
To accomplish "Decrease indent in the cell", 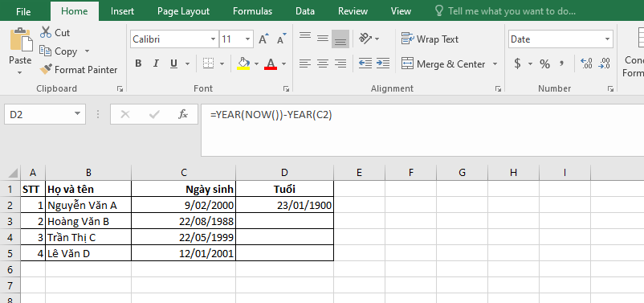I will coord(365,63).
